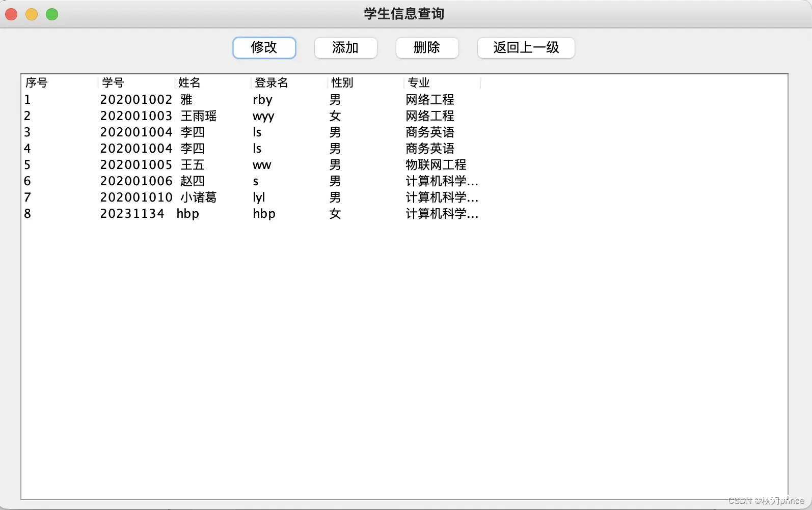Click the 添加 button

click(345, 48)
